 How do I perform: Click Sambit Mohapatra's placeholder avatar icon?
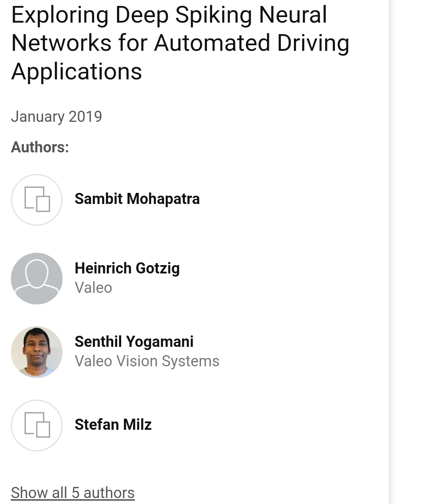point(37,200)
